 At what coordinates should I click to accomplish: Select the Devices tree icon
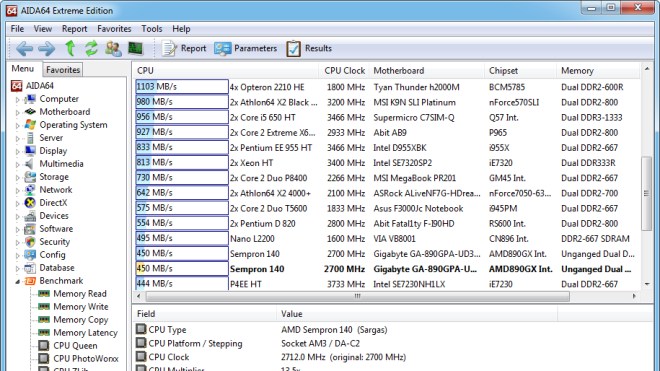[x=30, y=216]
